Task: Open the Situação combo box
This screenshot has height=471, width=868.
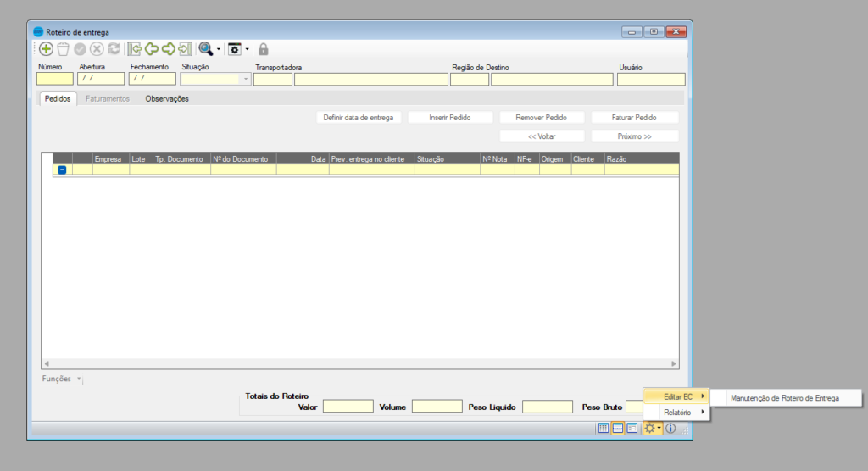Action: (x=246, y=79)
